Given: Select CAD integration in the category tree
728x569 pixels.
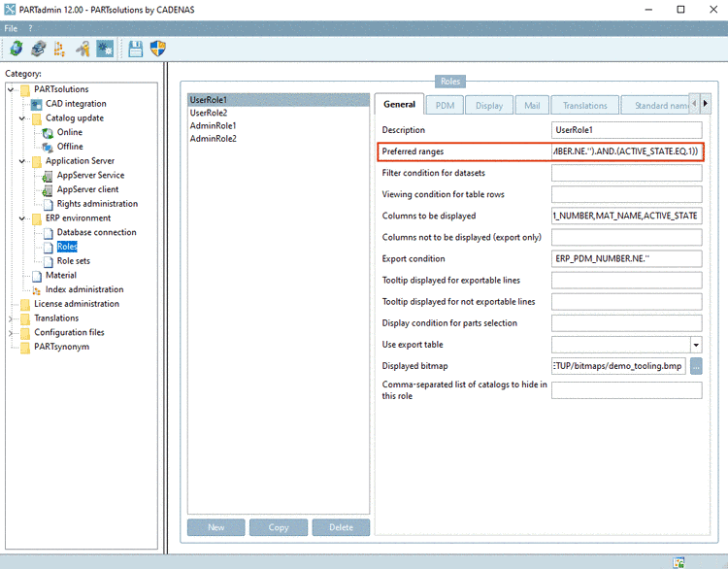Looking at the screenshot, I should click(x=76, y=104).
